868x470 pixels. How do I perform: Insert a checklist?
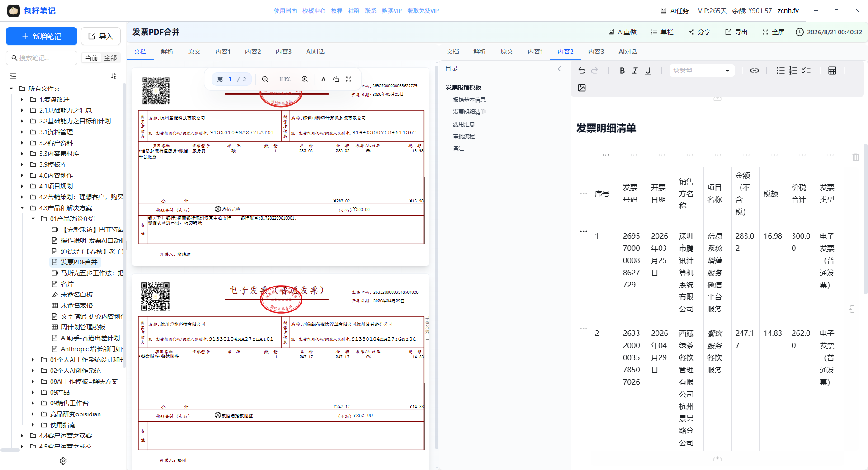pos(806,70)
